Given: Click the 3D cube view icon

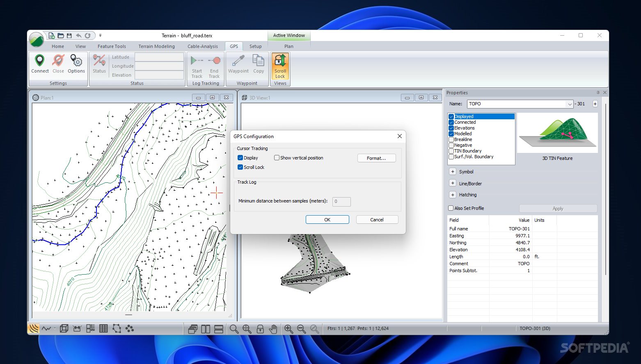Looking at the screenshot, I should click(x=64, y=328).
